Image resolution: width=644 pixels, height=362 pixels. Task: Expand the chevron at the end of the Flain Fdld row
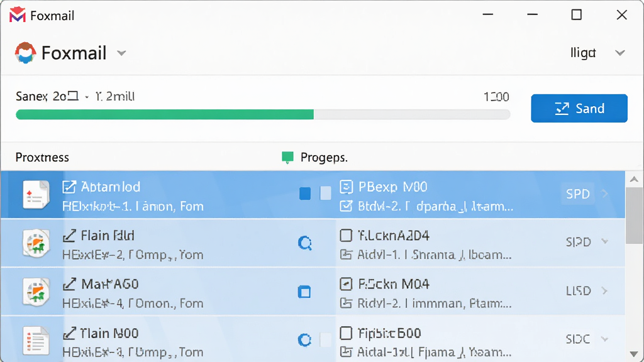[604, 241]
